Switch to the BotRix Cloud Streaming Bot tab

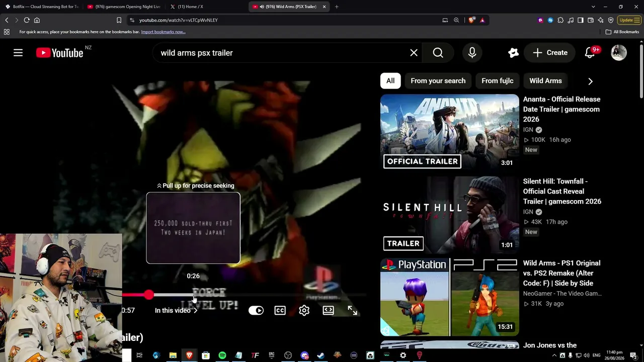tap(42, 7)
